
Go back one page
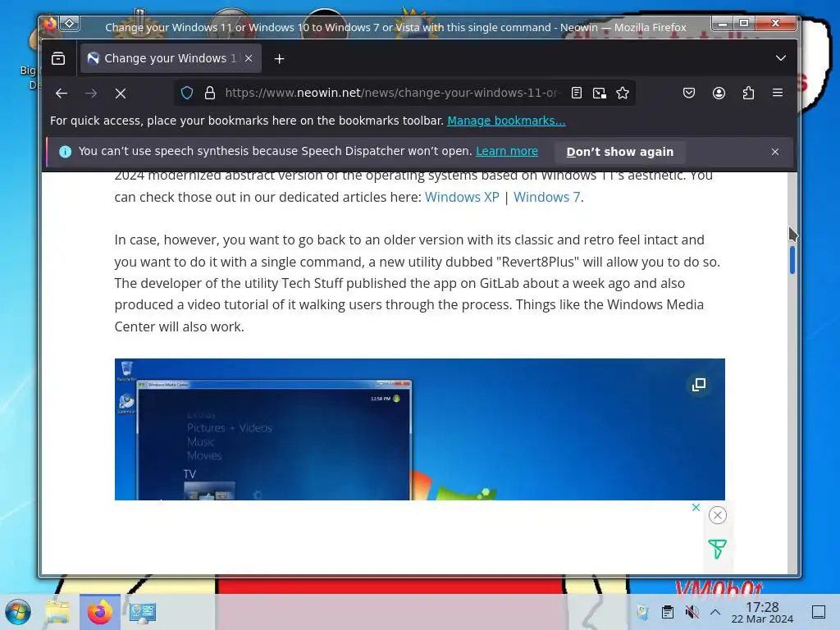click(x=62, y=94)
